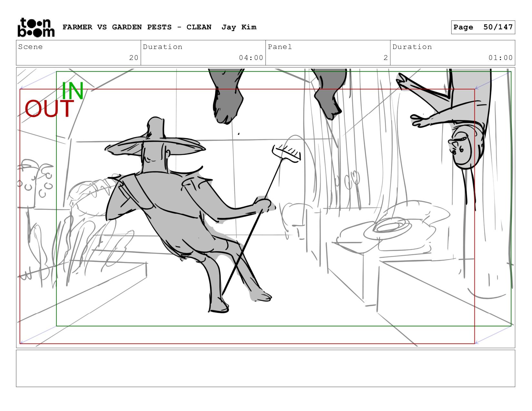This screenshot has width=532, height=411.
Task: Click the scene duration value '04:00'
Action: [x=251, y=58]
